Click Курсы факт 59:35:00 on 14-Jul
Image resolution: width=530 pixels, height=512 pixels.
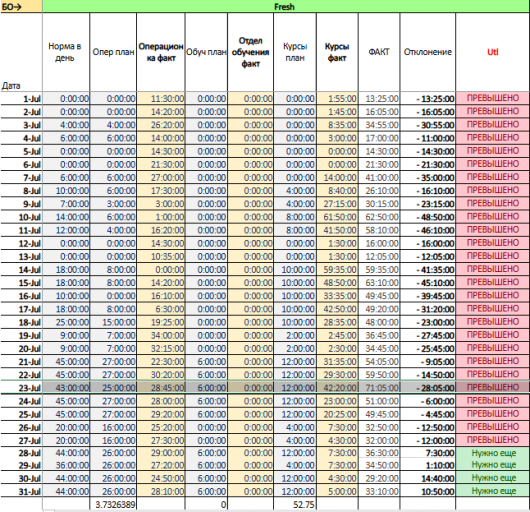[337, 270]
